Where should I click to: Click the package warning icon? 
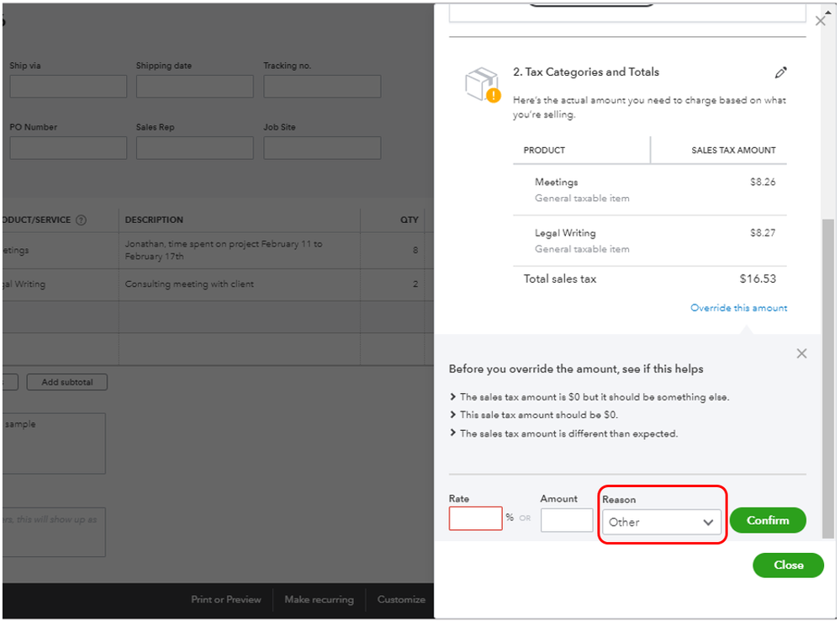(482, 84)
